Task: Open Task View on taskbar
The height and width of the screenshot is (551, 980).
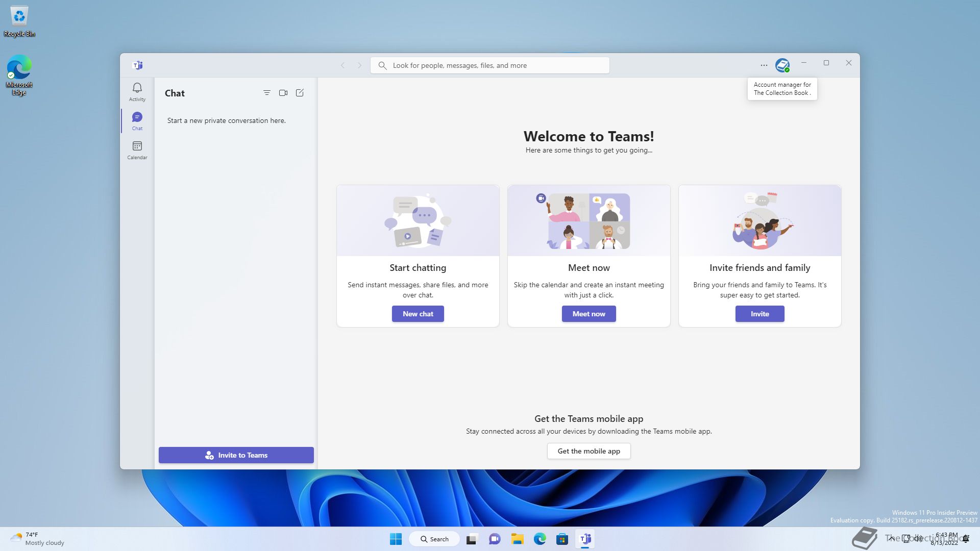Action: 472,539
